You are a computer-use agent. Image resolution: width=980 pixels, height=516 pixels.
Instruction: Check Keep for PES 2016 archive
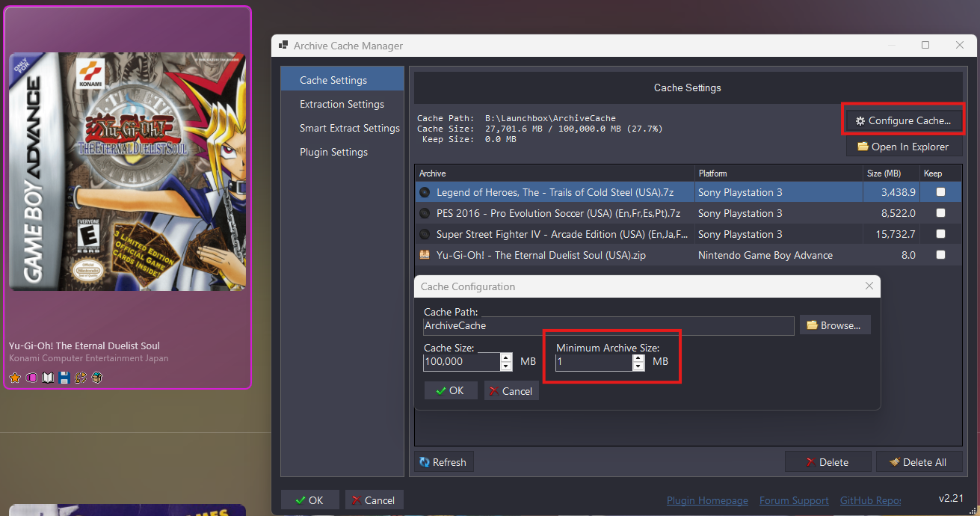pos(940,213)
